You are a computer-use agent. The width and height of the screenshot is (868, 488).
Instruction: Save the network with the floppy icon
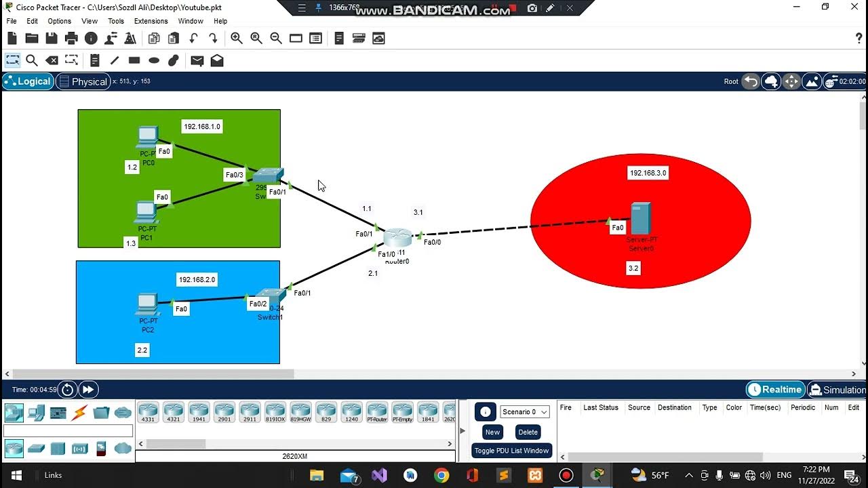point(52,39)
